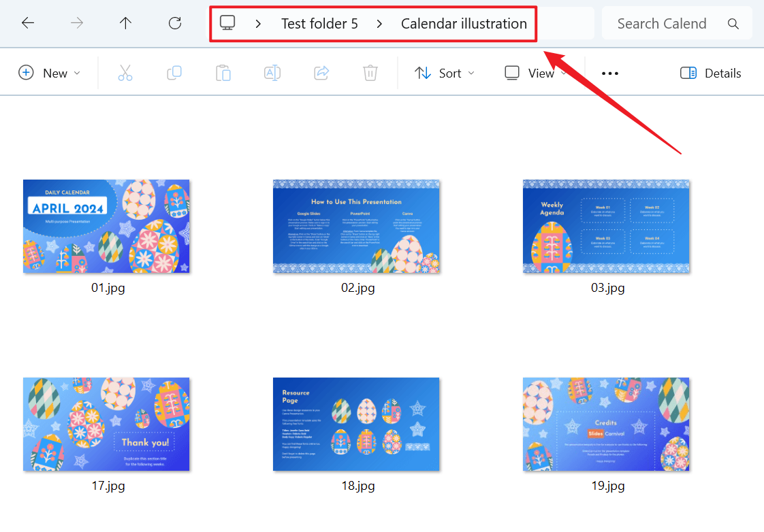This screenshot has height=532, width=764.
Task: Click the search magnifier icon
Action: 733,23
